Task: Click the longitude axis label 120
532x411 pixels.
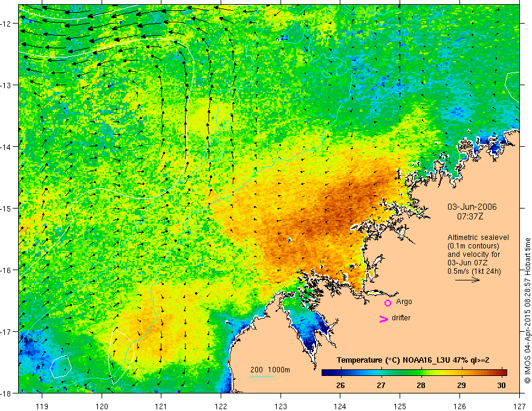Action: click(102, 406)
